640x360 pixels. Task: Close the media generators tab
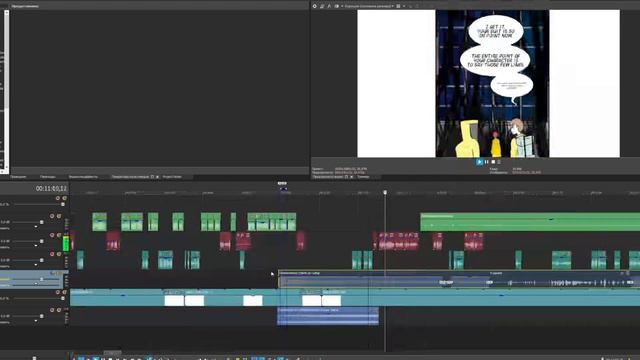pos(158,177)
